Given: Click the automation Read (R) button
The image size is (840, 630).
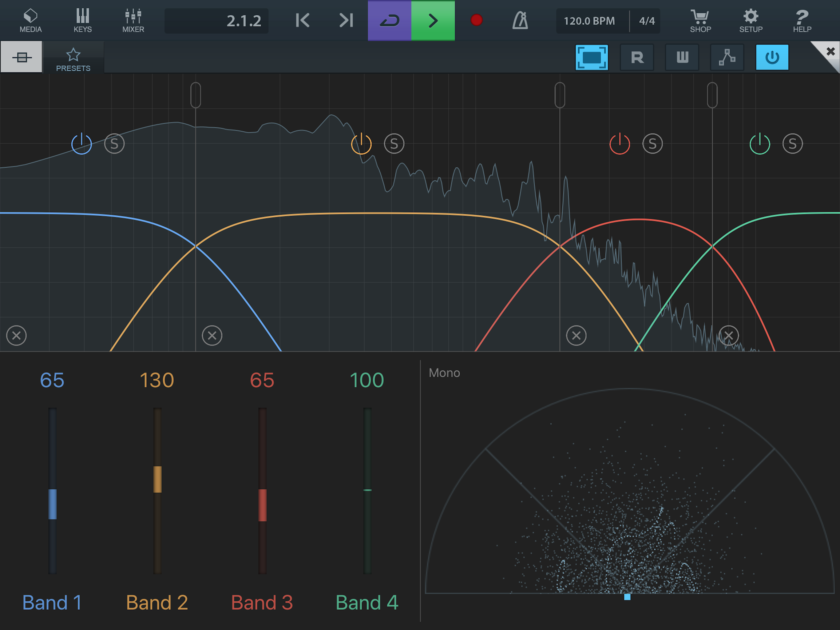Looking at the screenshot, I should point(637,58).
